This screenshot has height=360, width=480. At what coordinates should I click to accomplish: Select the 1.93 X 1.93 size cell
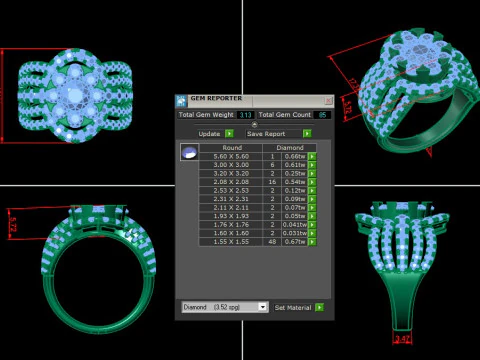[x=231, y=216]
